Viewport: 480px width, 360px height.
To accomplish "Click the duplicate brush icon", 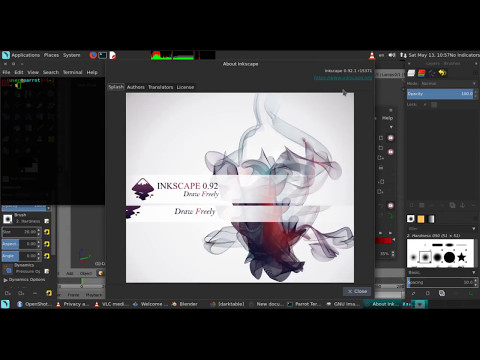I will 442,293.
